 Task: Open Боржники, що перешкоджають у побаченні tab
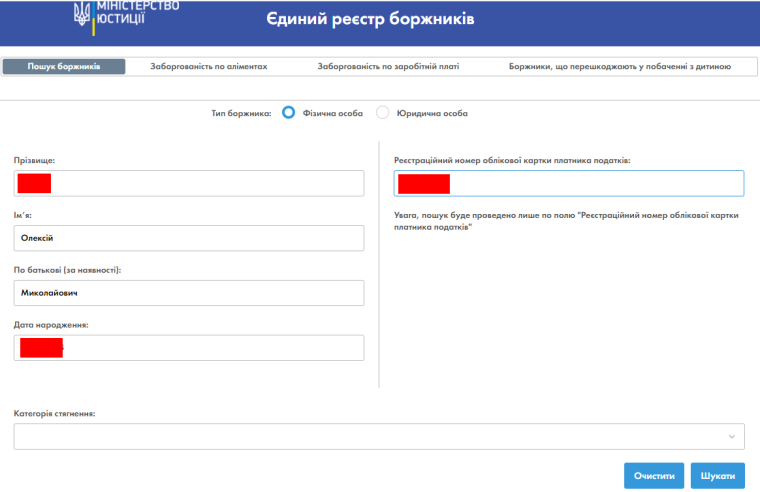pyautogui.click(x=620, y=66)
